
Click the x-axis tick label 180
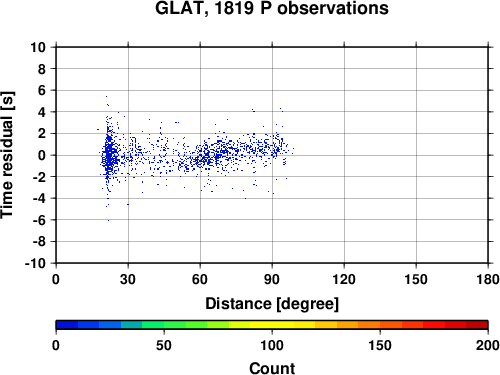coord(488,279)
